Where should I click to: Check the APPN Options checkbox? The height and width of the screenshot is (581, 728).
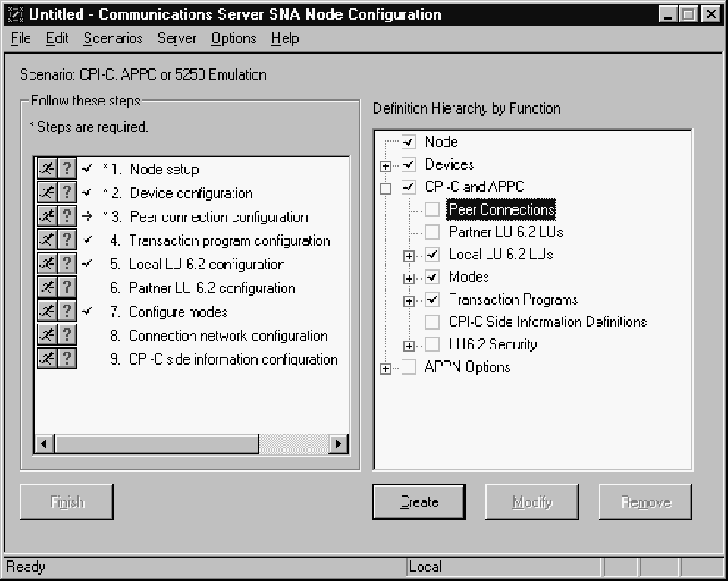coord(409,366)
